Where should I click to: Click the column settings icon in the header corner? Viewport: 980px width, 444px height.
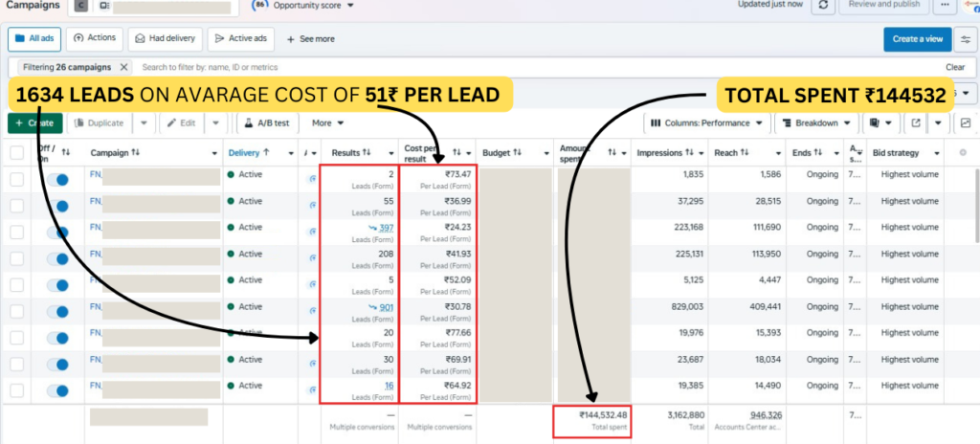coord(963,152)
